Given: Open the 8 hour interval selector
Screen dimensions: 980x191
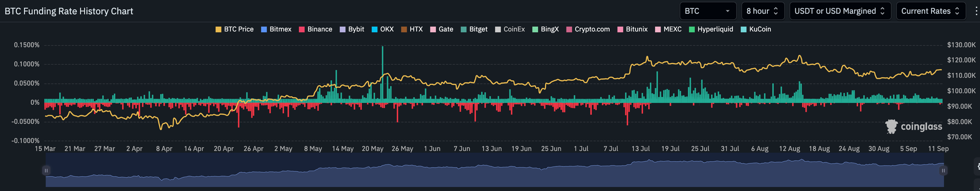Looking at the screenshot, I should (762, 11).
